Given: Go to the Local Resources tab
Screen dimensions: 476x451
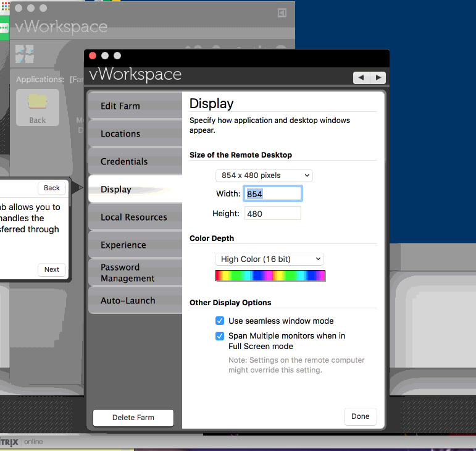Looking at the screenshot, I should (x=135, y=217).
